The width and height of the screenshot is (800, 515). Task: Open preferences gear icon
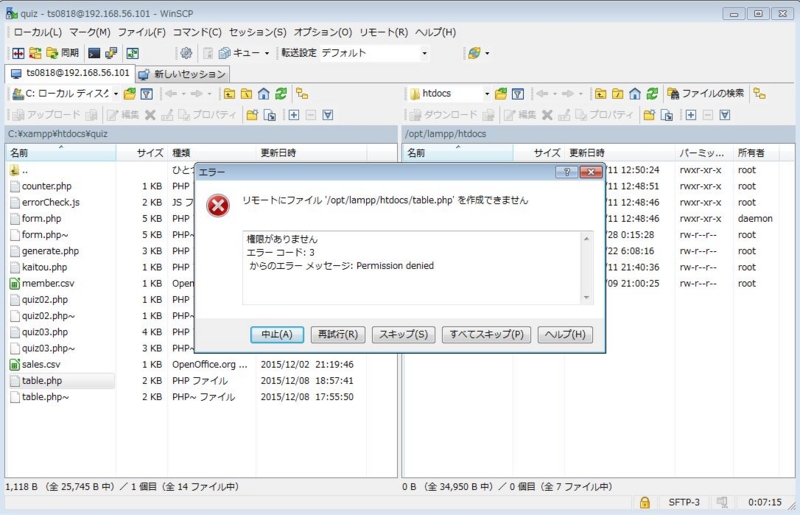tap(186, 53)
